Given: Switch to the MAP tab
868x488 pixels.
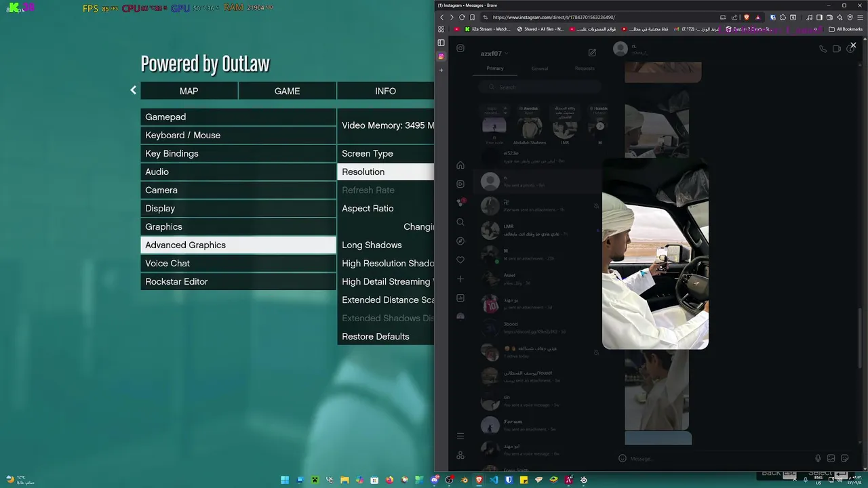Looking at the screenshot, I should tap(189, 91).
